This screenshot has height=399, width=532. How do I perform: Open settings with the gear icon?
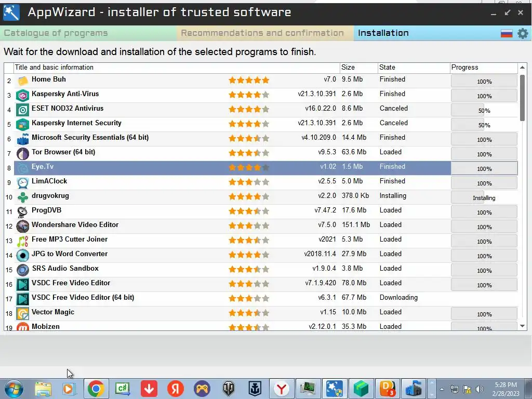click(x=523, y=33)
